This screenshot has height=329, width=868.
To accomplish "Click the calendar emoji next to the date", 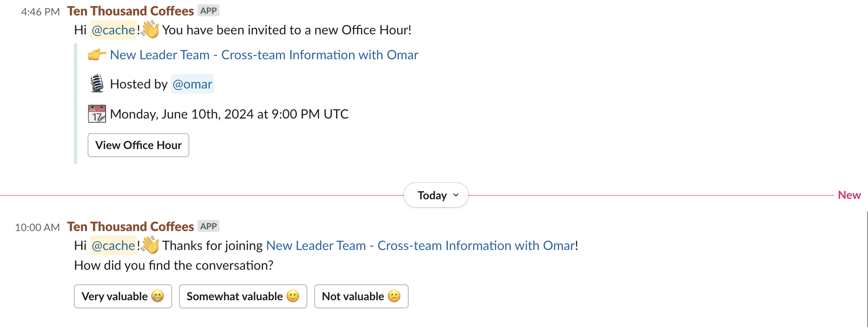I will 97,114.
